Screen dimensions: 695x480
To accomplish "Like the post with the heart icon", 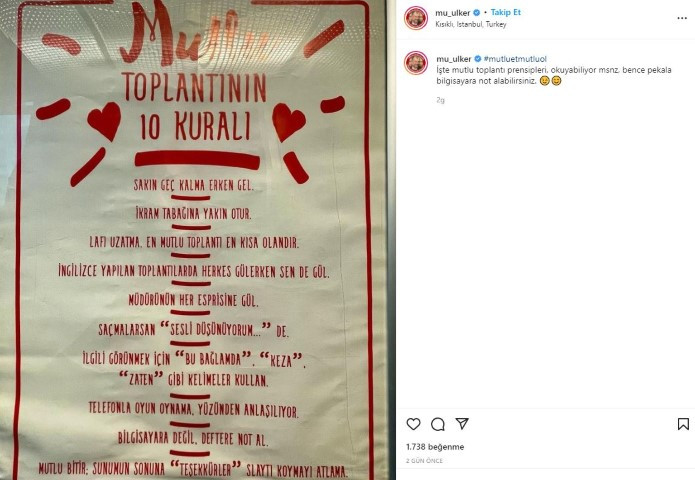I will (413, 424).
